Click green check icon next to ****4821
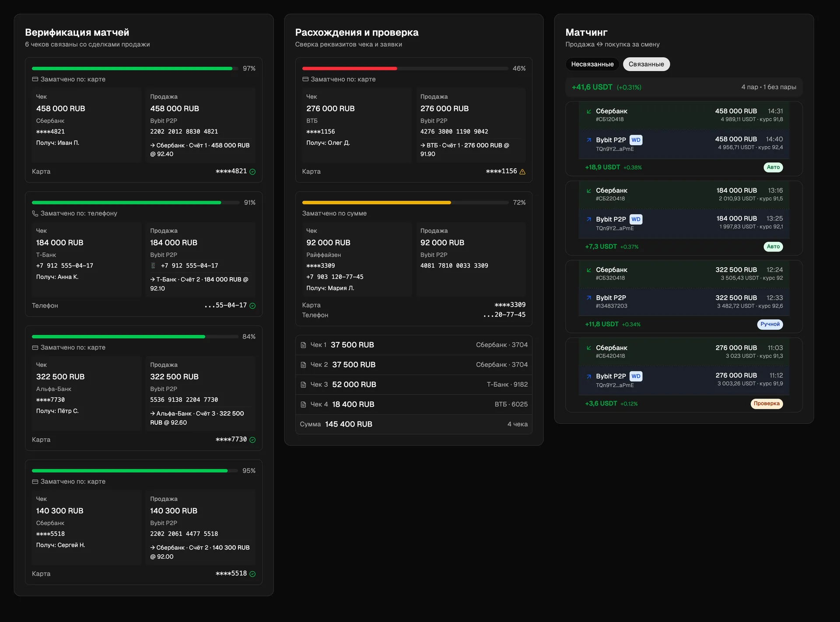The height and width of the screenshot is (622, 840). (252, 171)
